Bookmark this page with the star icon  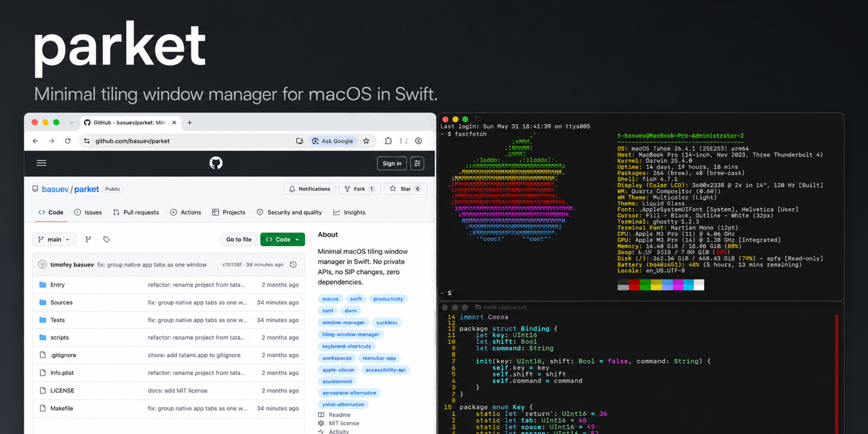pyautogui.click(x=366, y=141)
